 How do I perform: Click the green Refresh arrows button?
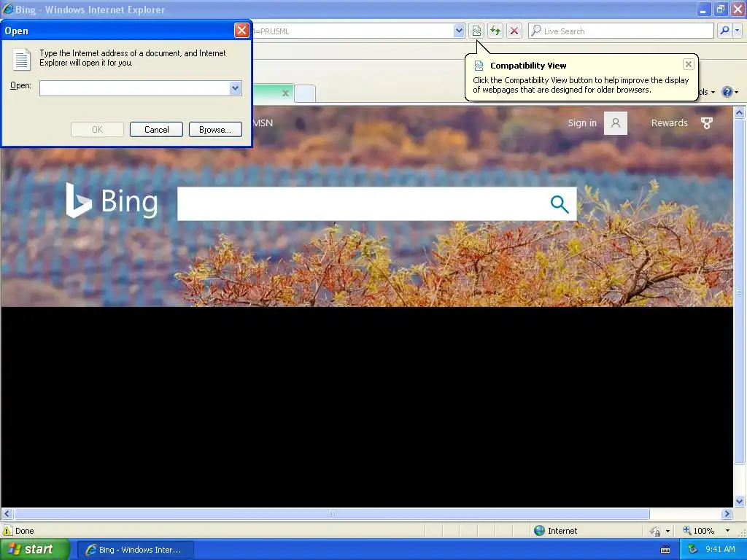495,31
